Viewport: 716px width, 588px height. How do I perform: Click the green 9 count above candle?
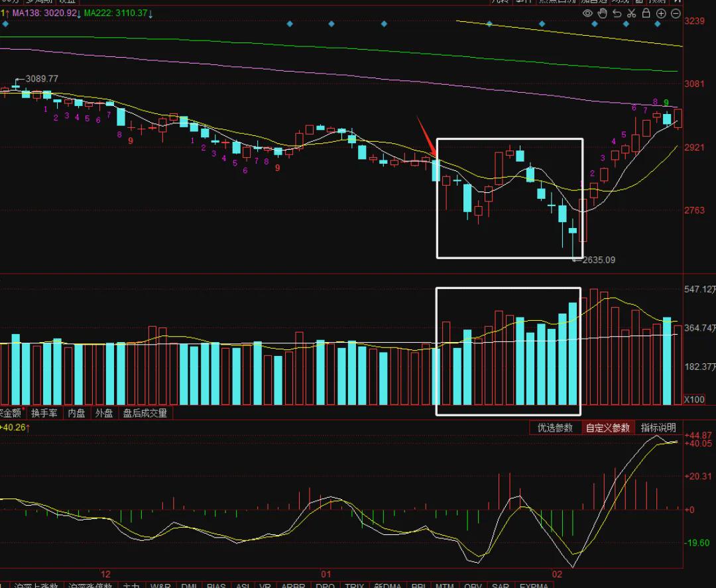(x=666, y=103)
